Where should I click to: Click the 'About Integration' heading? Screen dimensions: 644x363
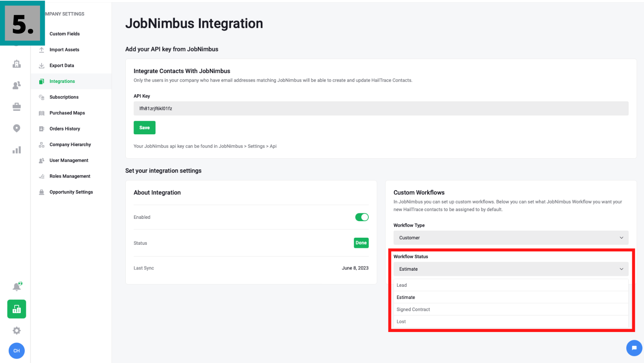coord(157,192)
